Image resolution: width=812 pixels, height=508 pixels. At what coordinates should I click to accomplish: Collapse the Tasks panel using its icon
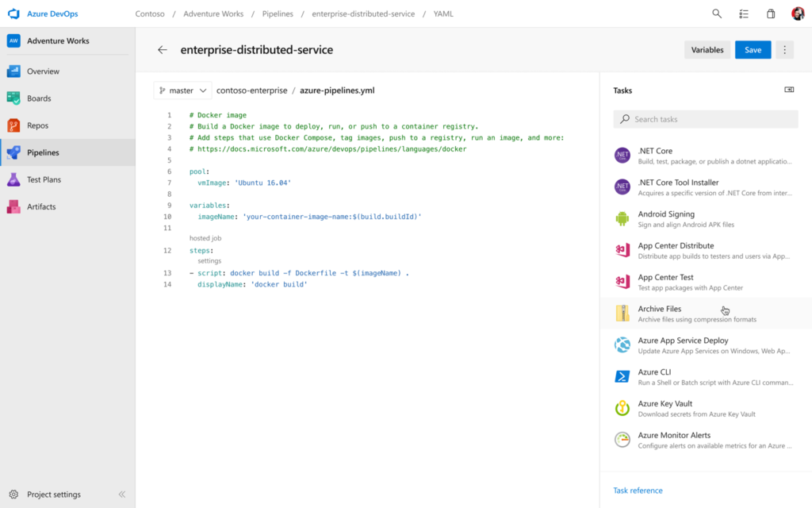pos(789,90)
